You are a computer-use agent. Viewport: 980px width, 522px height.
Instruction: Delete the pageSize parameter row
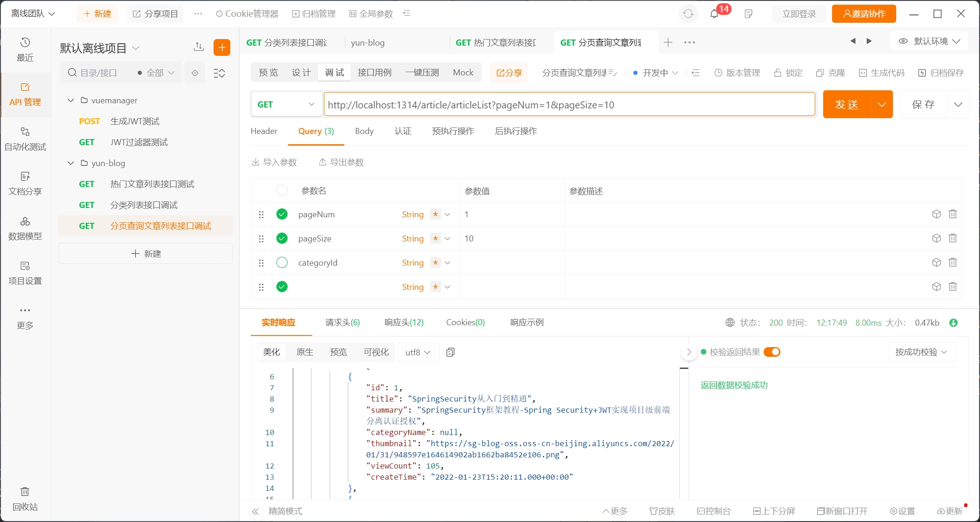[953, 238]
